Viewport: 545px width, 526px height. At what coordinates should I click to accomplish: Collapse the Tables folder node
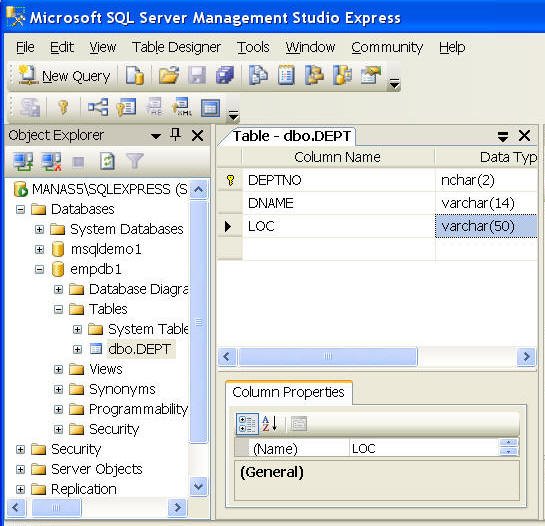click(58, 309)
